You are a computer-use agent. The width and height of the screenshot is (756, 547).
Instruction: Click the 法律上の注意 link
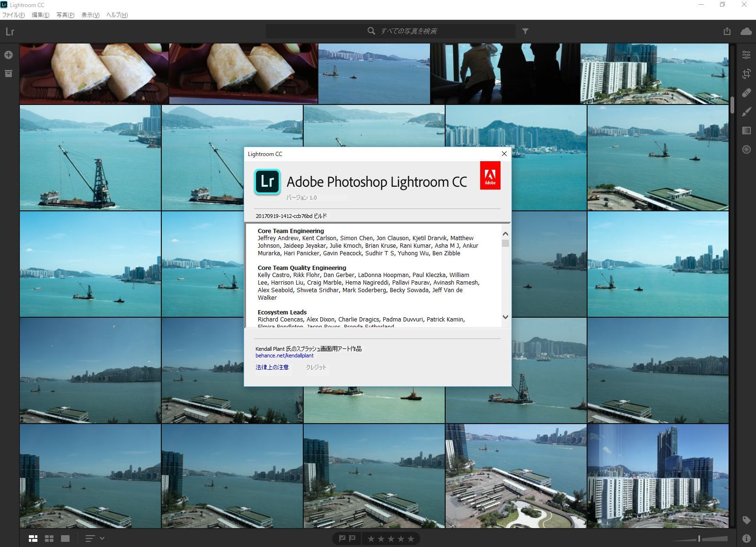[272, 367]
